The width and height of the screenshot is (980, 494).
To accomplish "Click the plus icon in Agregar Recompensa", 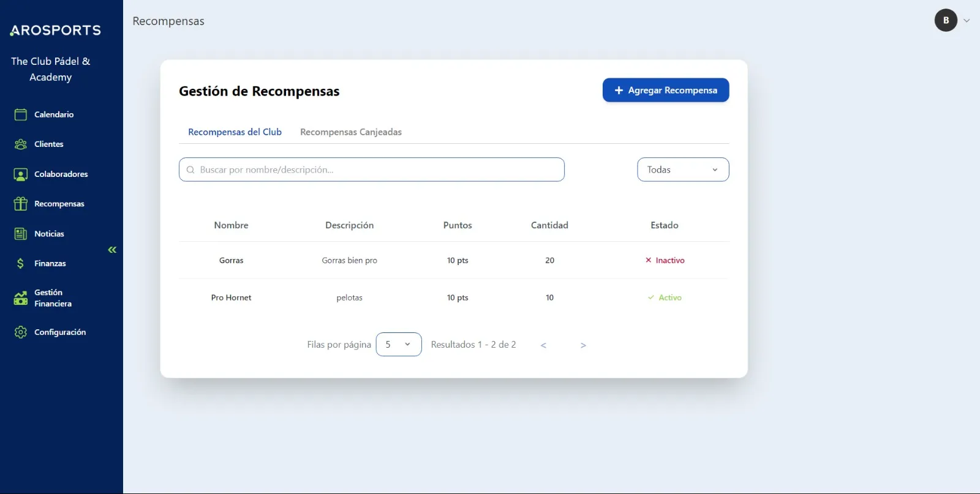I will [619, 90].
